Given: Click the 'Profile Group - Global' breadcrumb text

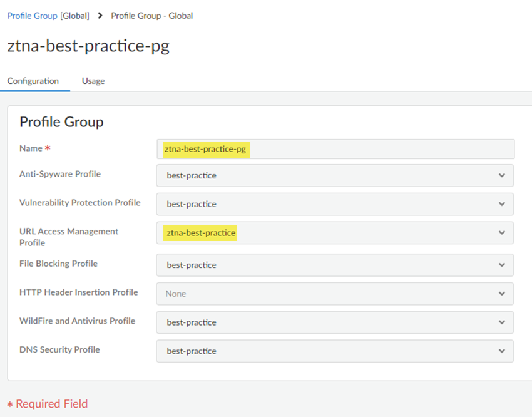Looking at the screenshot, I should (152, 16).
